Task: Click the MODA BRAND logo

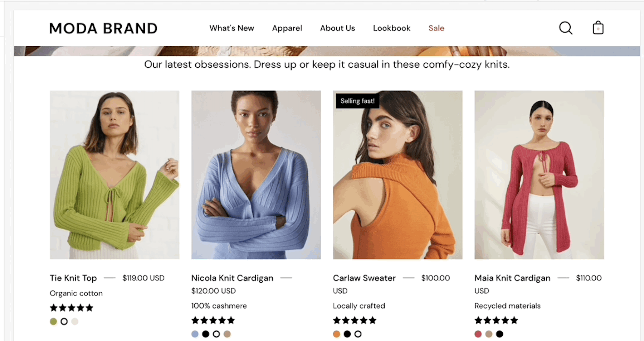Action: click(x=103, y=28)
